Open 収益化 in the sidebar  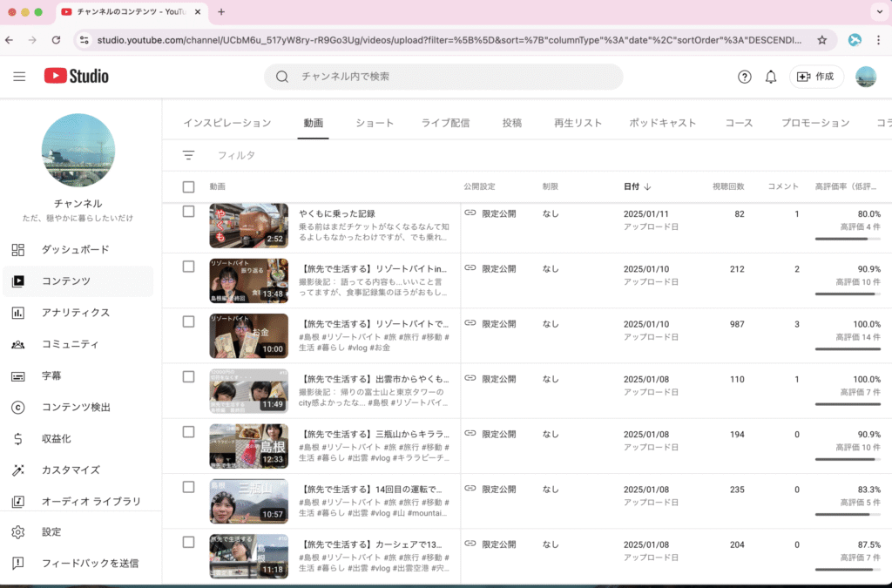pyautogui.click(x=57, y=438)
